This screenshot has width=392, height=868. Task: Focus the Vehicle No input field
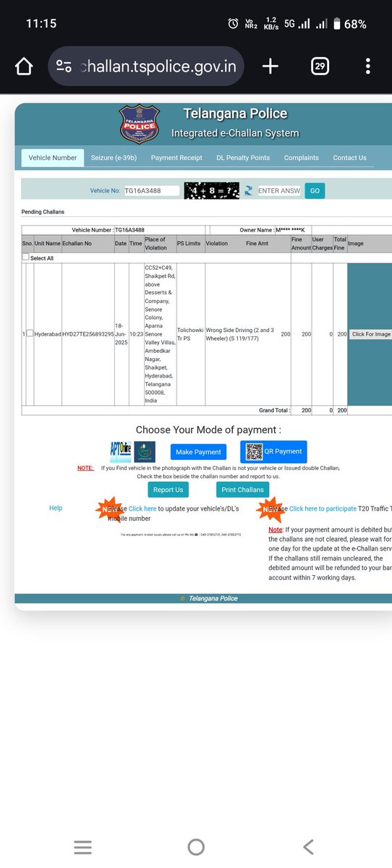152,191
